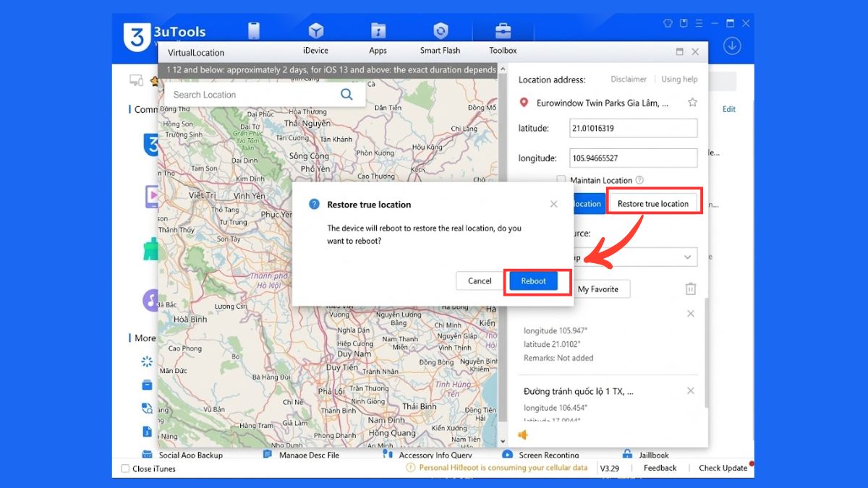Toggle the Close iTunes checkbox
868x488 pixels.
pyautogui.click(x=125, y=468)
